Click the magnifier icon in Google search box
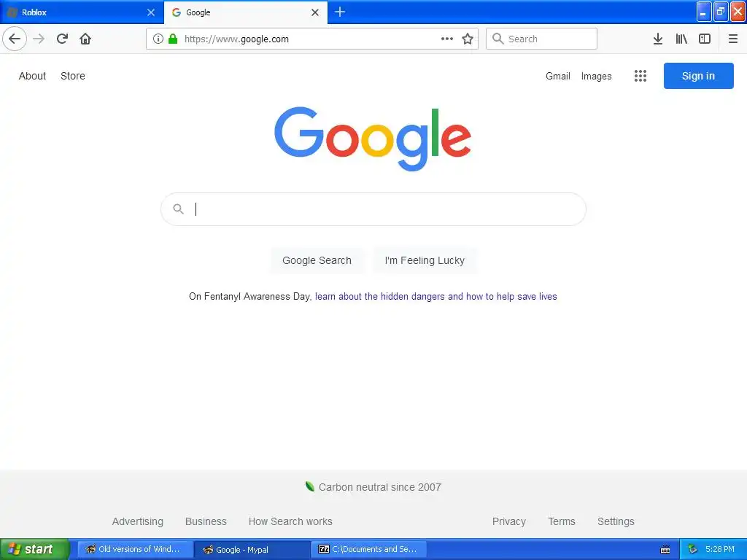This screenshot has width=747, height=560. [178, 209]
